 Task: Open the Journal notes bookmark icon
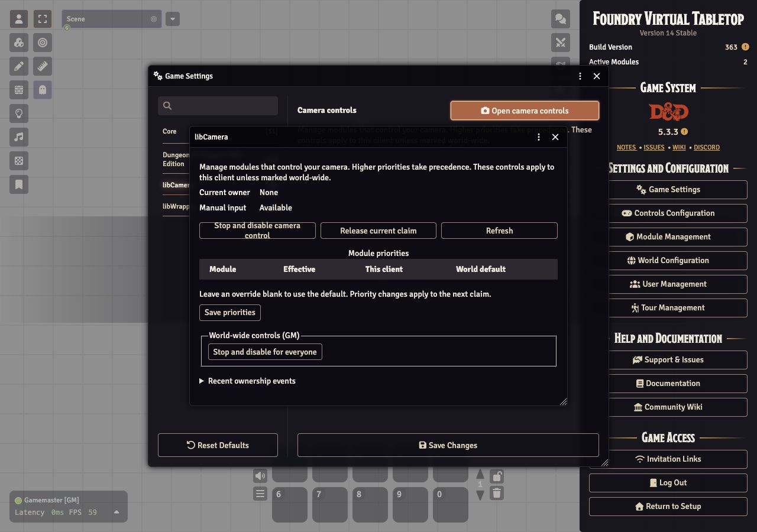(19, 184)
